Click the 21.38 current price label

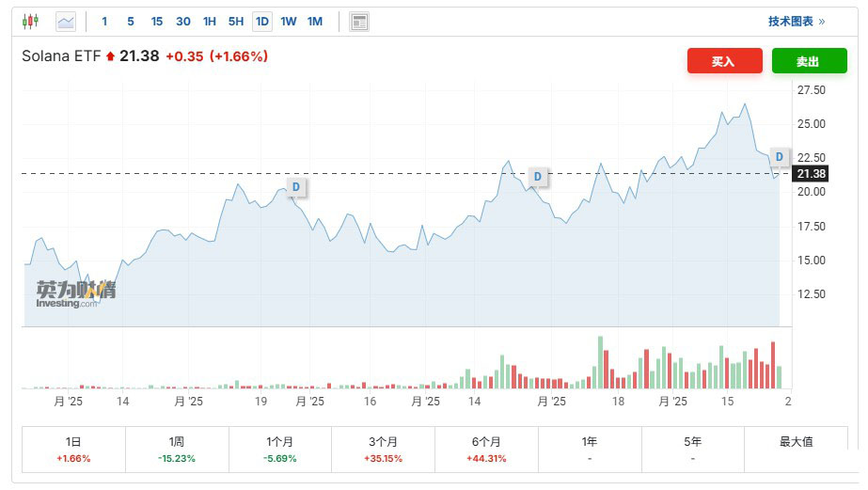coord(811,174)
